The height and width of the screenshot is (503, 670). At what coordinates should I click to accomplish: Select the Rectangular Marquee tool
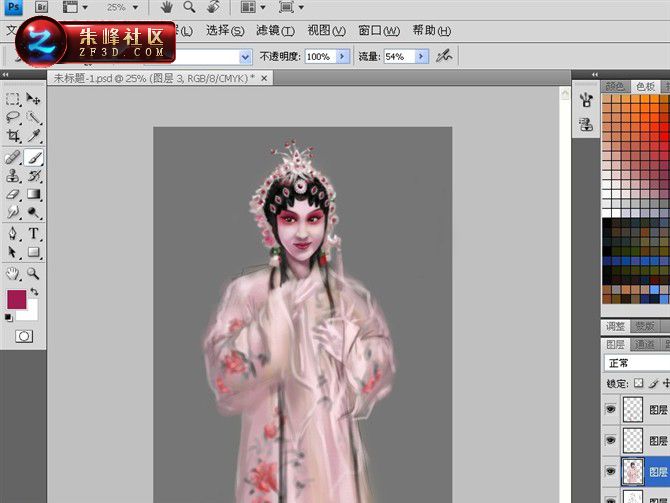(x=12, y=99)
